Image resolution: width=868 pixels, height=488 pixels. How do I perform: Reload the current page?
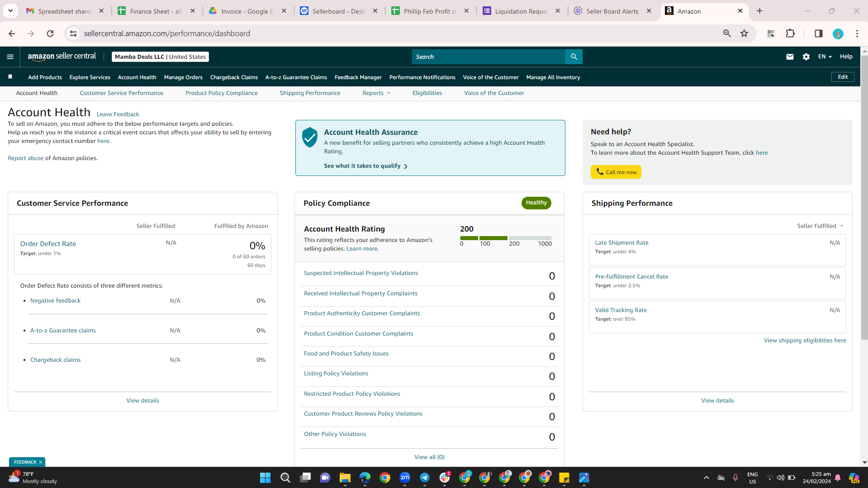click(50, 33)
